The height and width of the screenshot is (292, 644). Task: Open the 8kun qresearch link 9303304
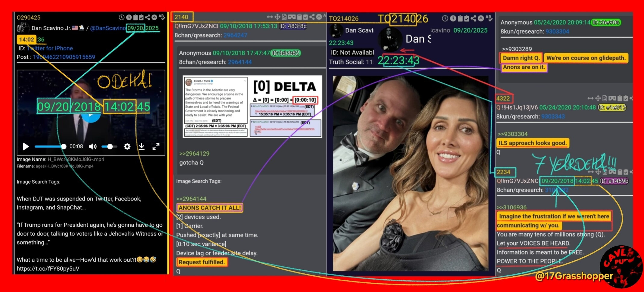557,31
